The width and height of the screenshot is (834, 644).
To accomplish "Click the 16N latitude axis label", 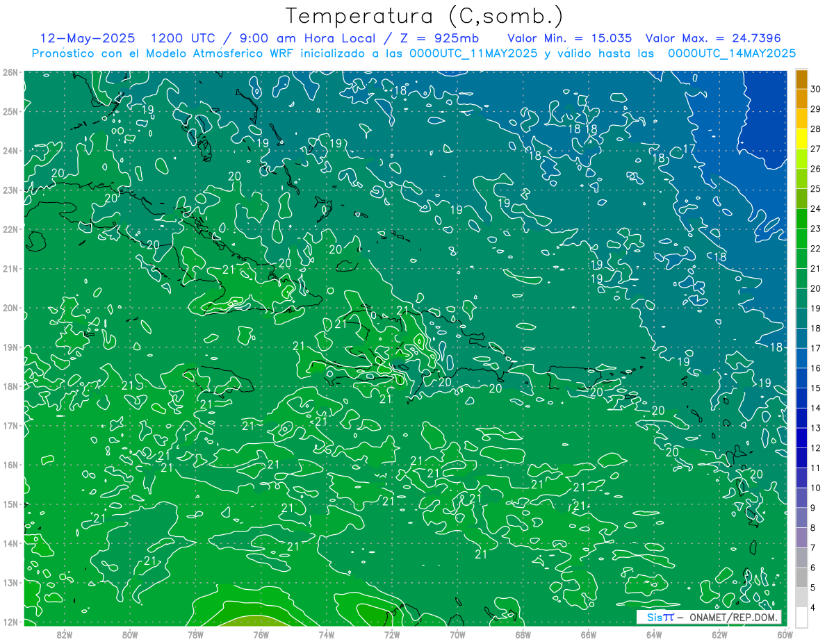I will point(10,465).
